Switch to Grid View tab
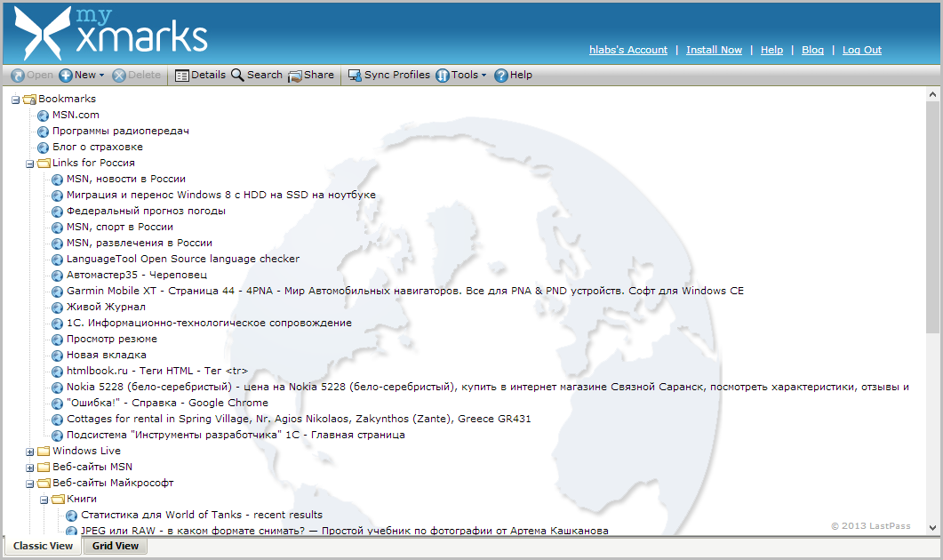This screenshot has width=943, height=560. point(116,546)
